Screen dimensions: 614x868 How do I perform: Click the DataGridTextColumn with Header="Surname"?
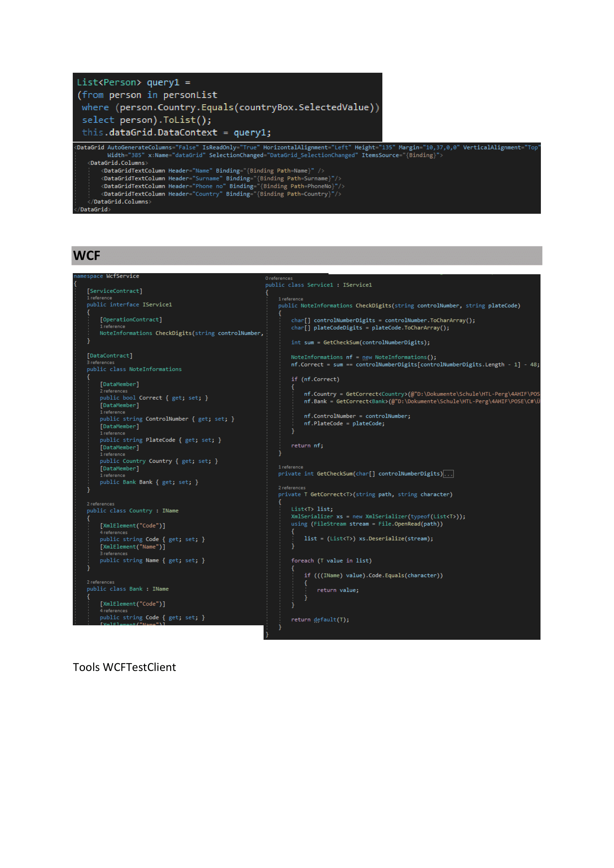[x=221, y=178]
